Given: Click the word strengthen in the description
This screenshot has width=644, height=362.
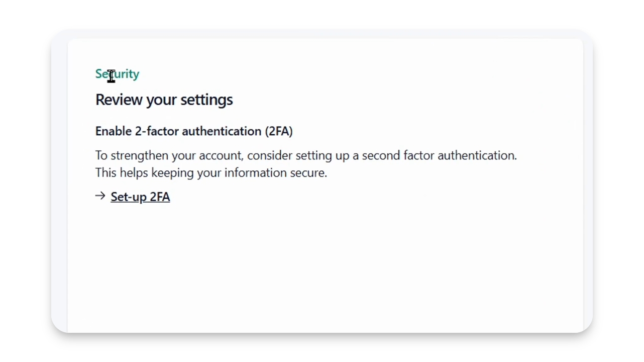Looking at the screenshot, I should coord(140,155).
